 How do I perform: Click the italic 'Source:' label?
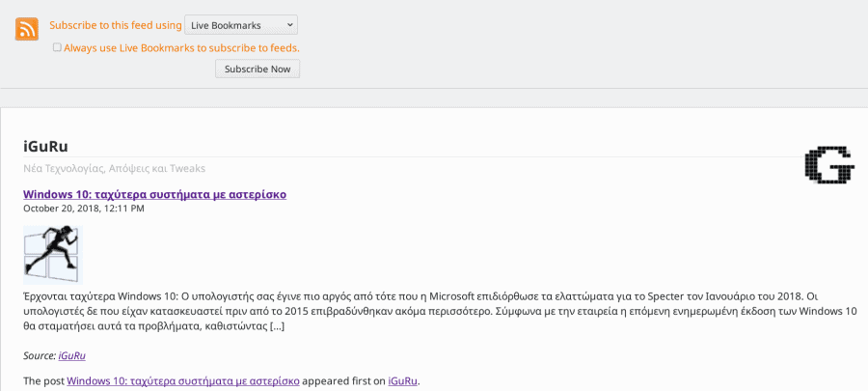[39, 355]
